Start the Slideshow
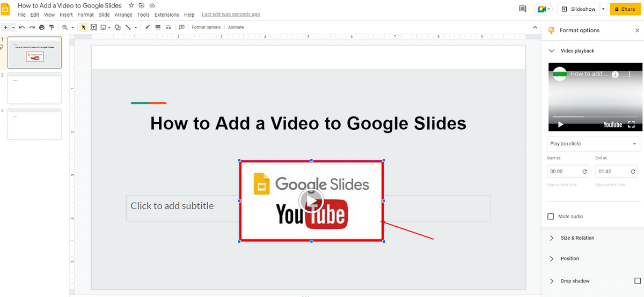Image resolution: width=644 pixels, height=297 pixels. 579,9
